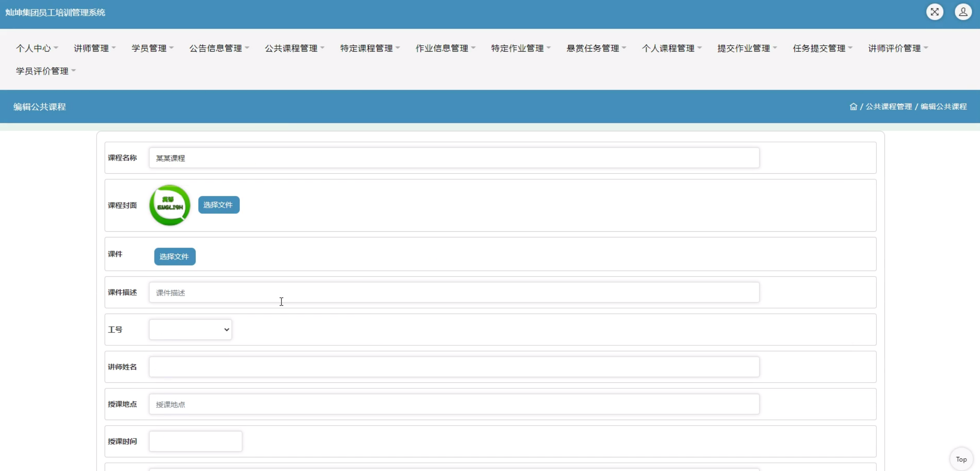Click the 授课地点 input field
Screen dimensions: 980x471
[454, 404]
